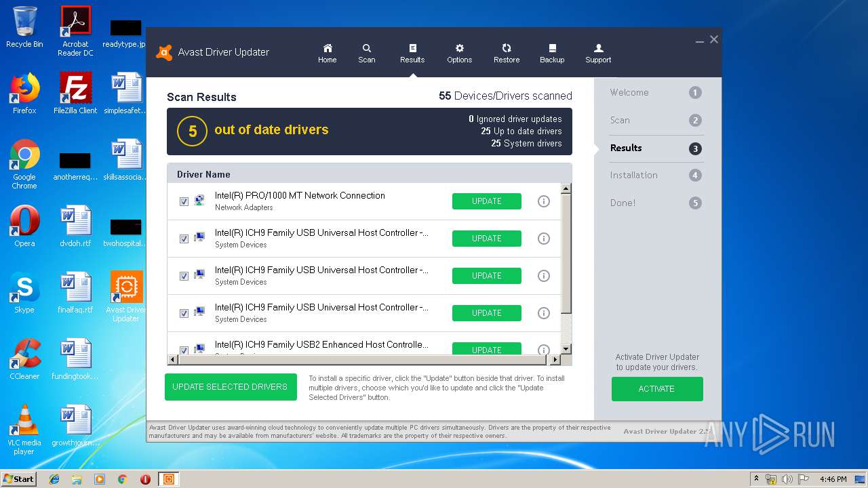This screenshot has width=868, height=488.
Task: Click the network adapter device icon
Action: click(x=199, y=200)
